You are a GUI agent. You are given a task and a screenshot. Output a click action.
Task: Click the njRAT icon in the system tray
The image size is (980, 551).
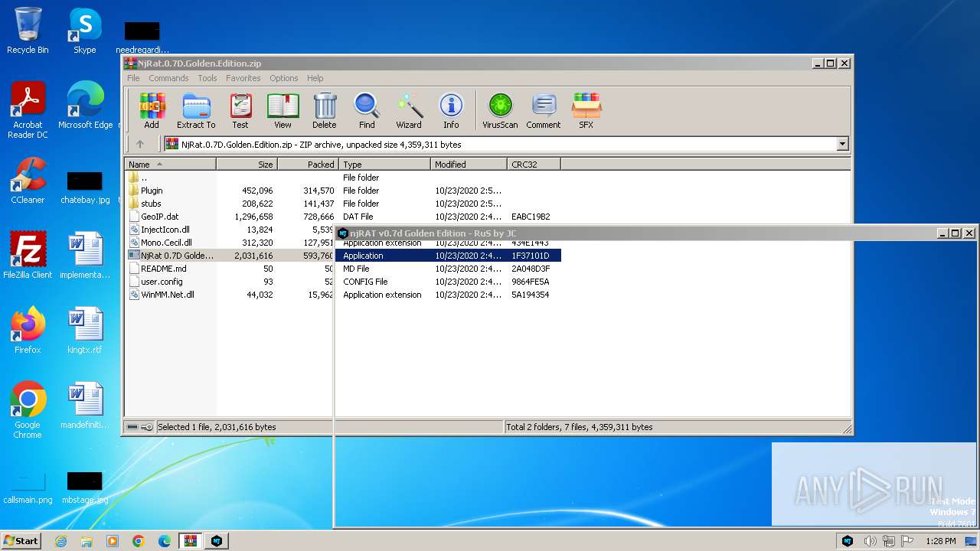pos(848,541)
